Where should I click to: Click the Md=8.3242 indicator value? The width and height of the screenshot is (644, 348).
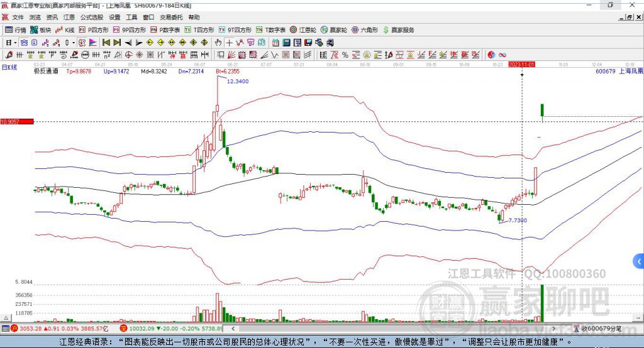[154, 71]
